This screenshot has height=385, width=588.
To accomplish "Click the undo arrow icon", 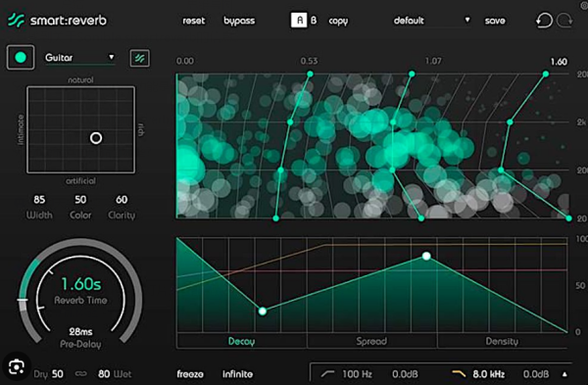I will coord(544,21).
